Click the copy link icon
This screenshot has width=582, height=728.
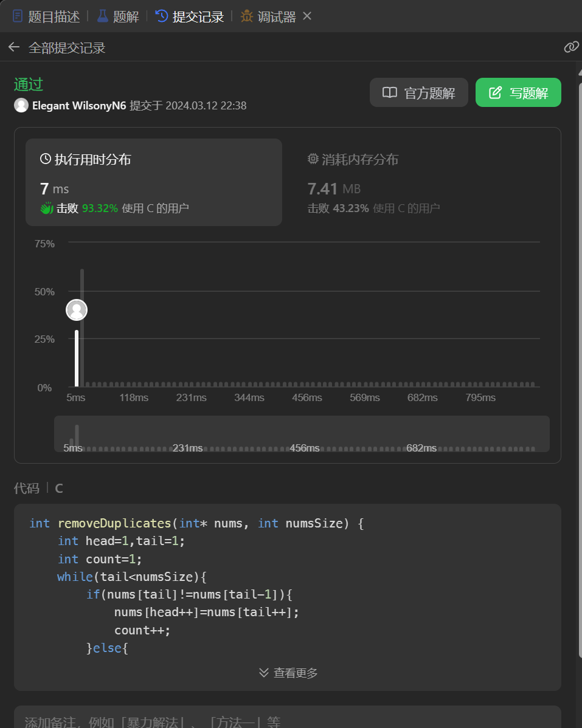(x=571, y=47)
